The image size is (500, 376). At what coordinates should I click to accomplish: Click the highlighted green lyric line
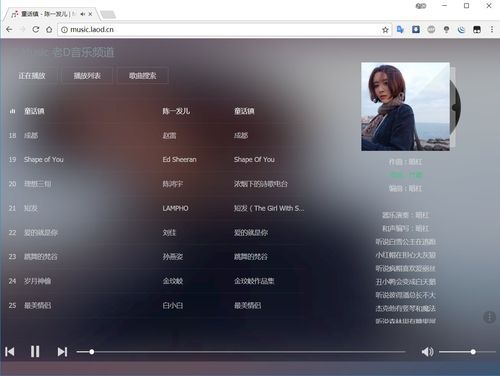point(406,175)
